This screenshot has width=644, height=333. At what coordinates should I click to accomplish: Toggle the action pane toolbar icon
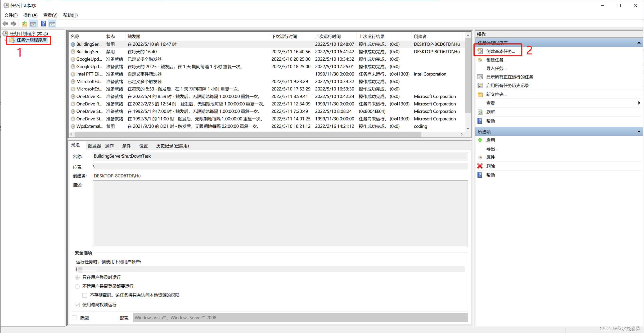(52, 24)
